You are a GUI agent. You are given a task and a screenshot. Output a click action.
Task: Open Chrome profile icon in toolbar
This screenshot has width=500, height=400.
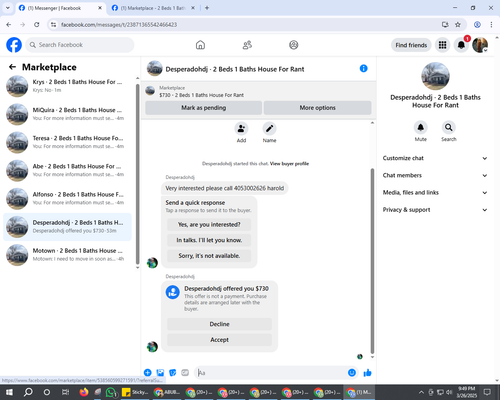[477, 24]
